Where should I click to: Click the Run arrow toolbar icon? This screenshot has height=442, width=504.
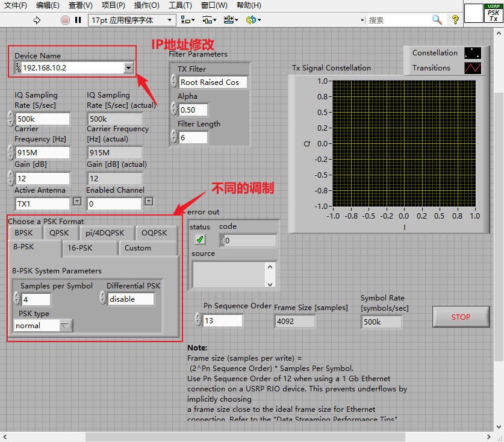[x=37, y=20]
